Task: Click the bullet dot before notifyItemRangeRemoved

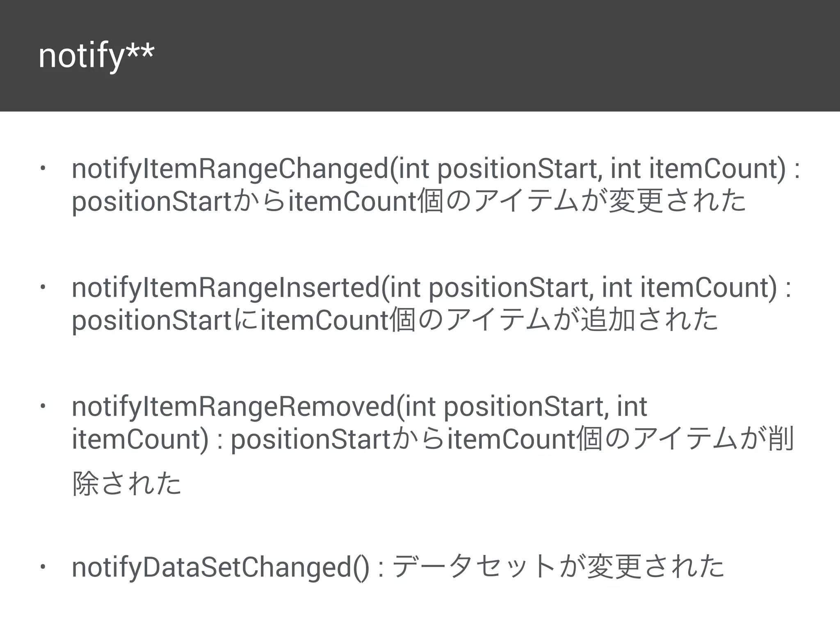Action: click(x=42, y=406)
